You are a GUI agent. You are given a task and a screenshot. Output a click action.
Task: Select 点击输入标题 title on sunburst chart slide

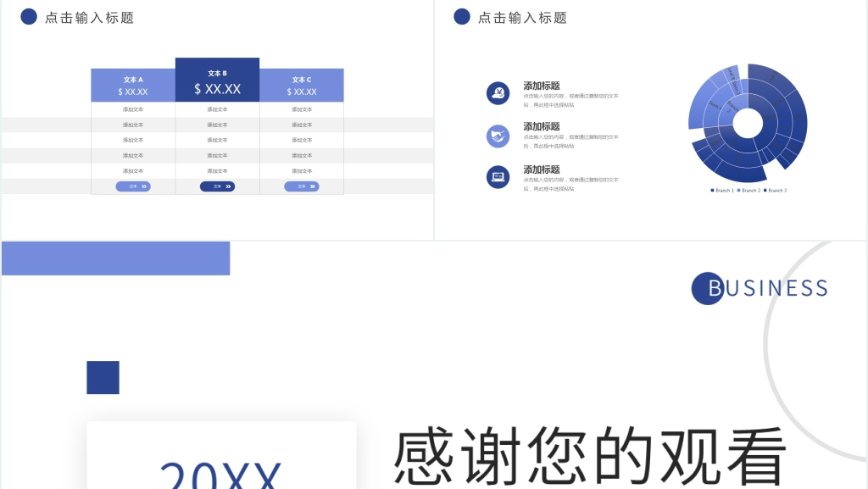click(x=522, y=18)
